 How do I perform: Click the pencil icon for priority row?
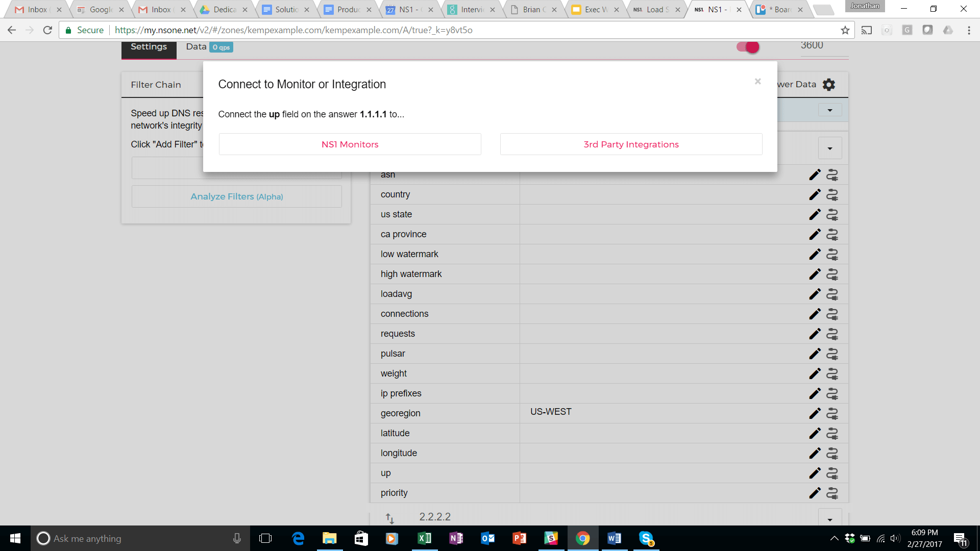click(x=815, y=493)
